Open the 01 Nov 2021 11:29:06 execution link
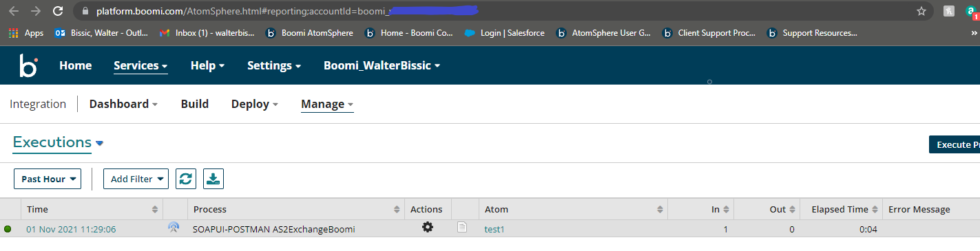 71,229
